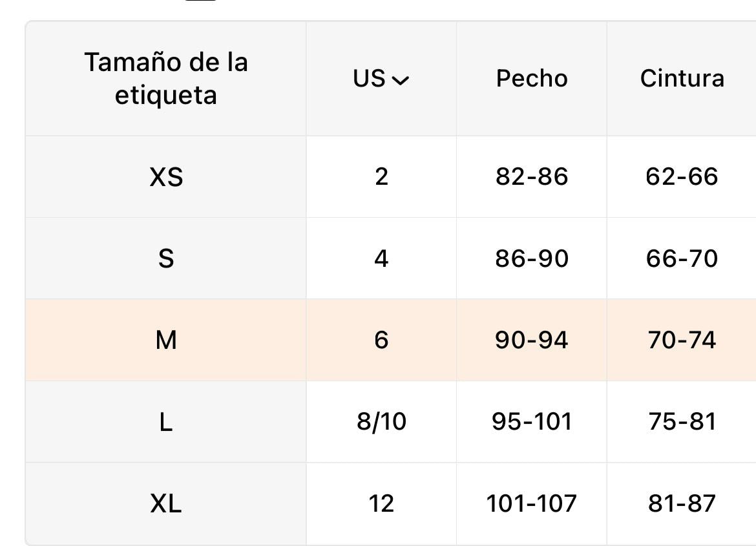Screen dimensions: 756x546
Task: Select the XS size row label
Action: pyautogui.click(x=166, y=177)
